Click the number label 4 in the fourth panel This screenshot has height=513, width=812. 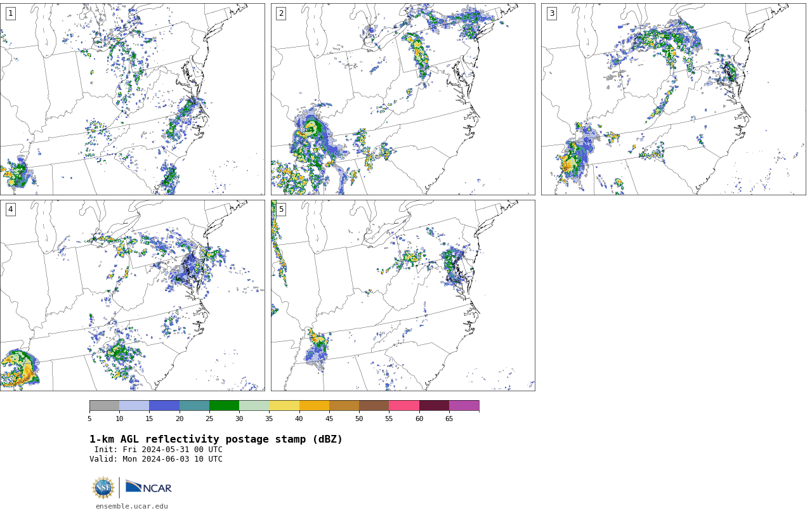(x=10, y=209)
